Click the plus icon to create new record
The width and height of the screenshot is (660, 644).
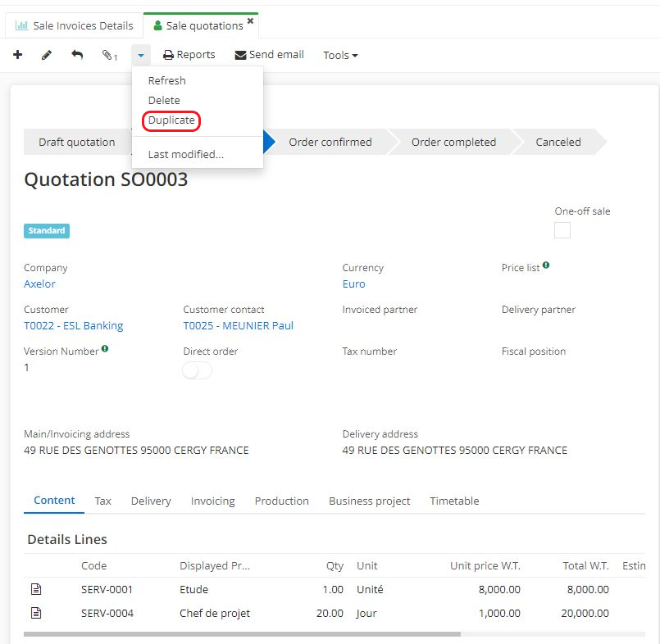[17, 55]
